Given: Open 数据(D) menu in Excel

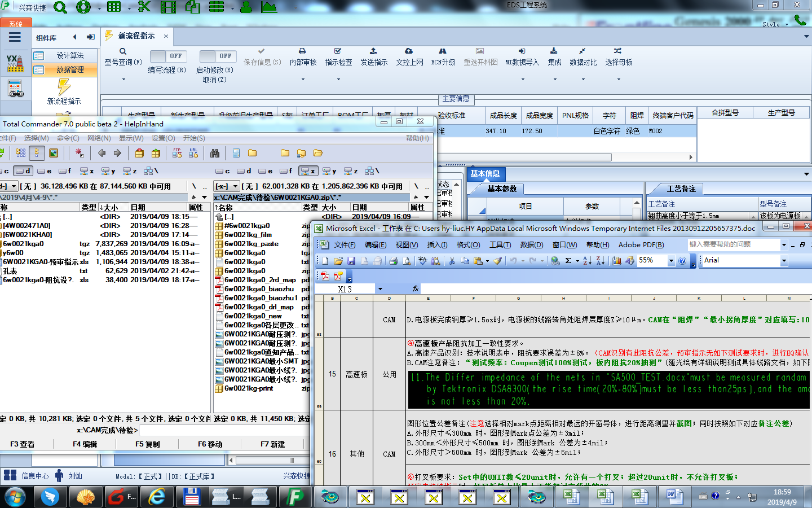Looking at the screenshot, I should [x=531, y=245].
